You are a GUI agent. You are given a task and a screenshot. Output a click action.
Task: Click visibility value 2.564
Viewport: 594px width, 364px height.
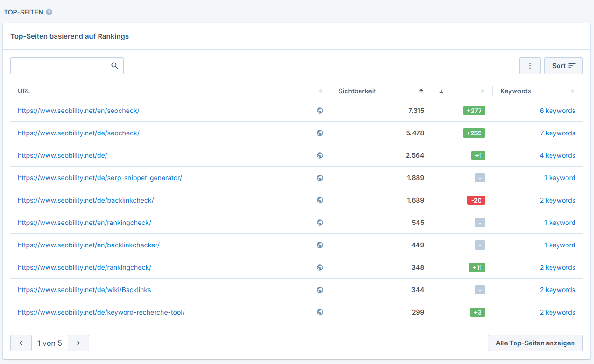(415, 155)
